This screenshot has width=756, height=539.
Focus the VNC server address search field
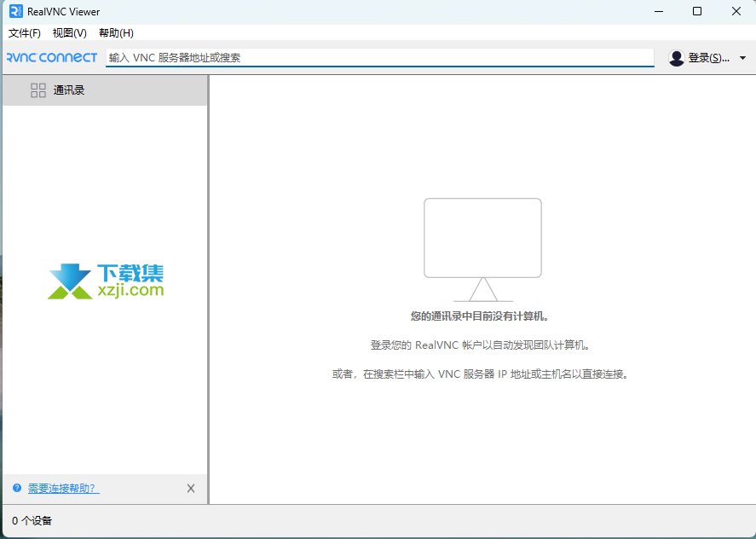[380, 58]
